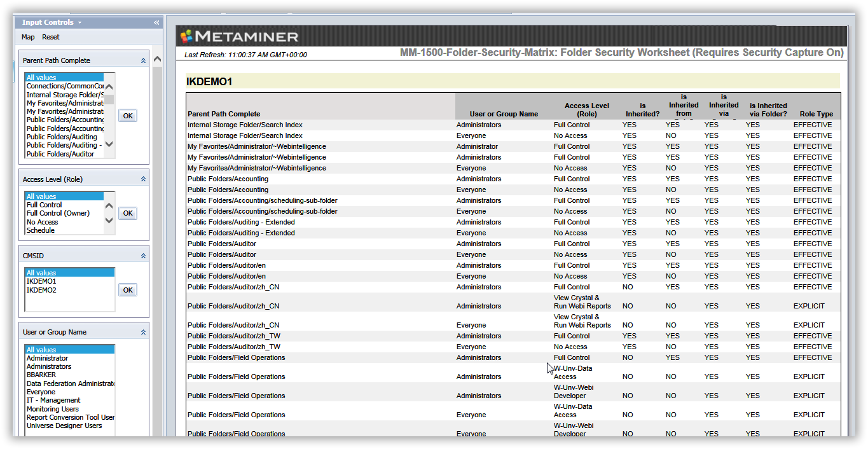
Task: Click the Input Controls panel scroll-up arrow
Action: [158, 59]
